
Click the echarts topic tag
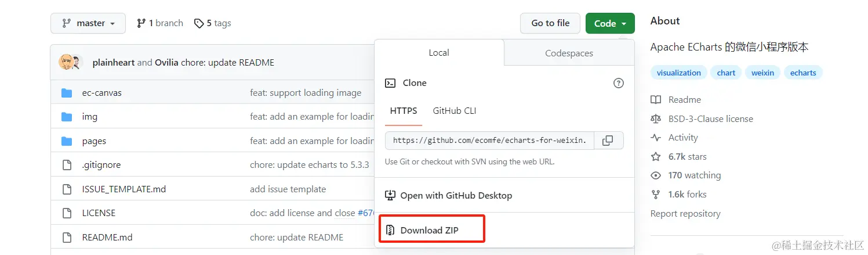tap(803, 73)
